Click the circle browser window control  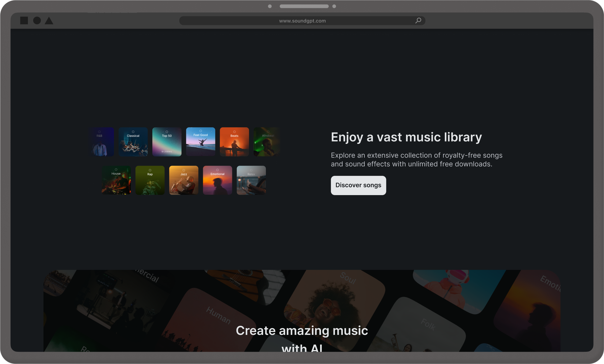[x=37, y=20]
